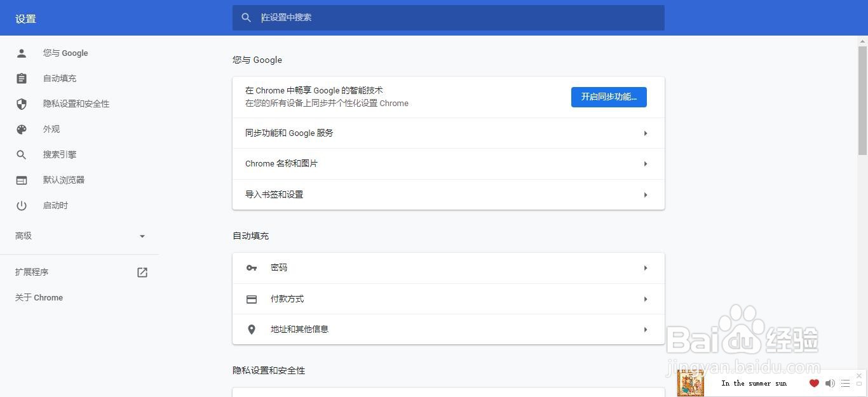Screen dimensions: 868x397
Task: Click the clipboard icon for 自动填充
Action: click(22, 79)
